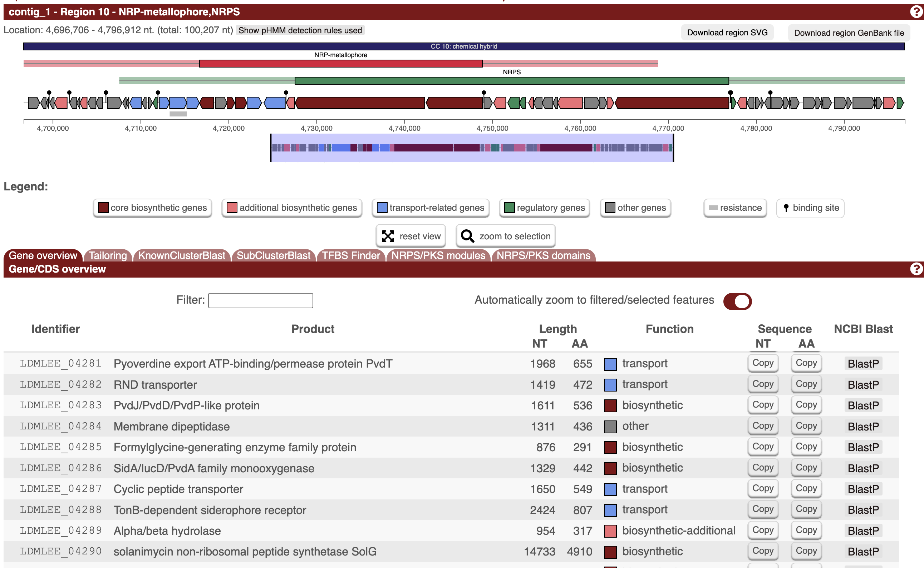
Task: Switch to the KnownClusterBlast tab
Action: pyautogui.click(x=182, y=255)
